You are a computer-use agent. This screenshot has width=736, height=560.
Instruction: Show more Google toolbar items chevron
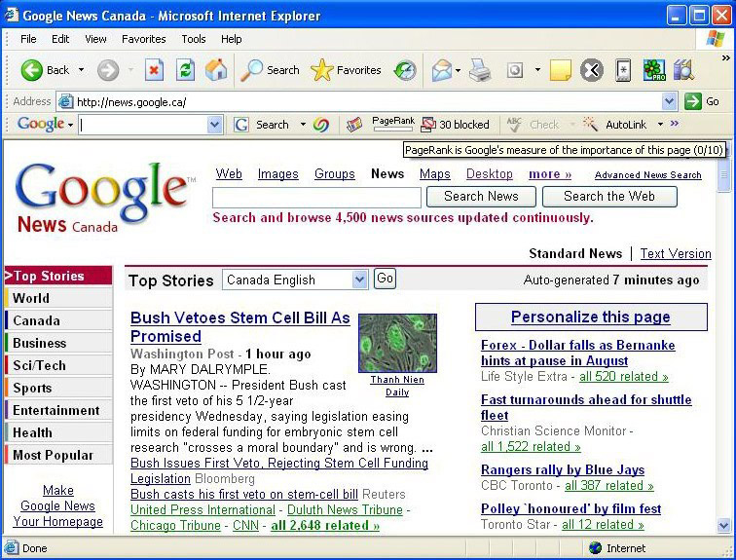click(x=675, y=124)
